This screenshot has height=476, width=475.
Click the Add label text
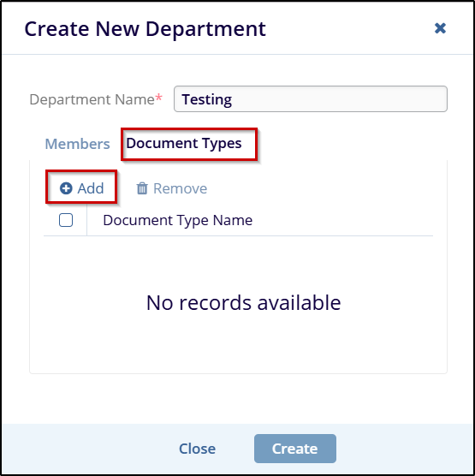click(91, 188)
